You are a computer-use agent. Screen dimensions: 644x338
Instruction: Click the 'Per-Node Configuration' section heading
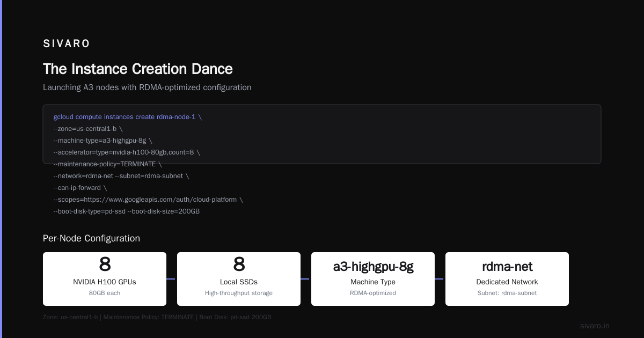[x=91, y=239]
